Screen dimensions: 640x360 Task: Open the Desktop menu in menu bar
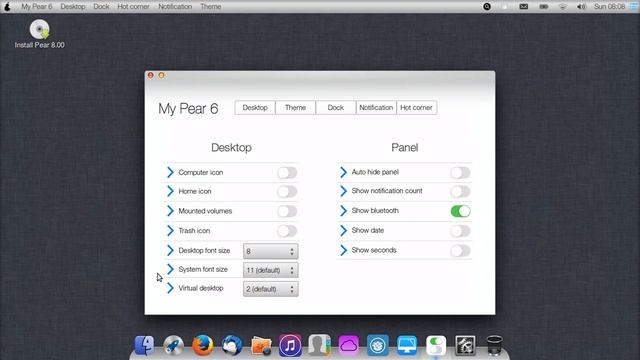(73, 7)
